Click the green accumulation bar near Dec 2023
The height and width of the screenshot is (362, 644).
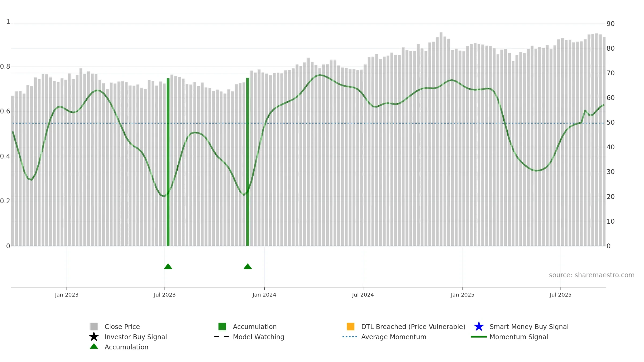(248, 161)
